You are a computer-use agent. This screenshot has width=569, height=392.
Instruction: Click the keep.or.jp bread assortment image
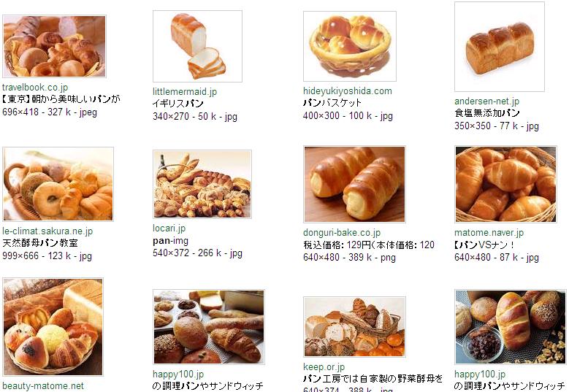point(354,327)
